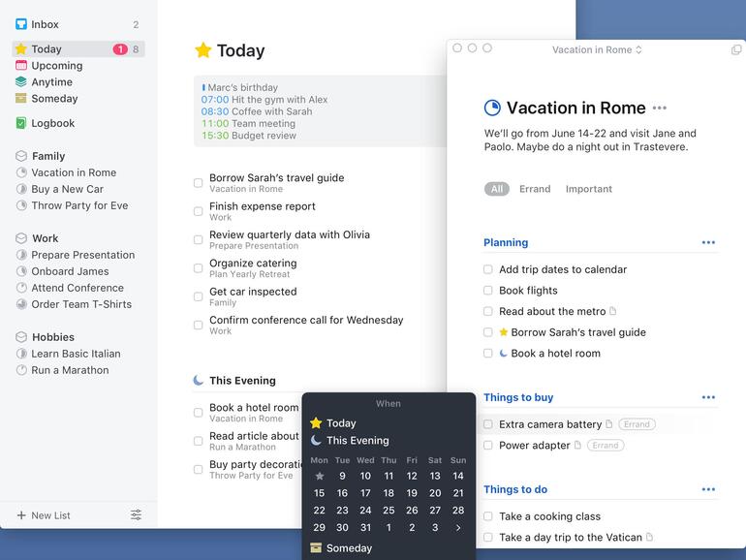Screen dimensions: 746x560
Task: Select date 25 in the calendar
Action: pos(389,510)
